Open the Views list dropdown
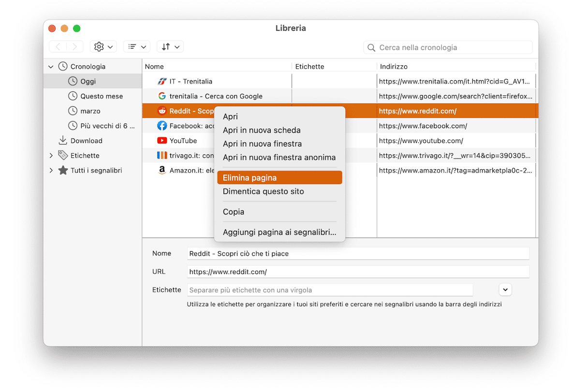Image resolution: width=588 pixels, height=392 pixels. click(x=137, y=47)
